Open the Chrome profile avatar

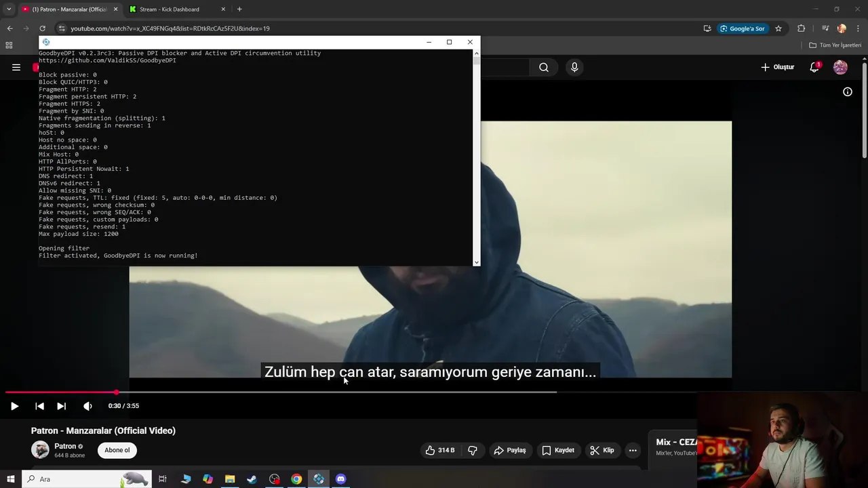click(x=842, y=28)
